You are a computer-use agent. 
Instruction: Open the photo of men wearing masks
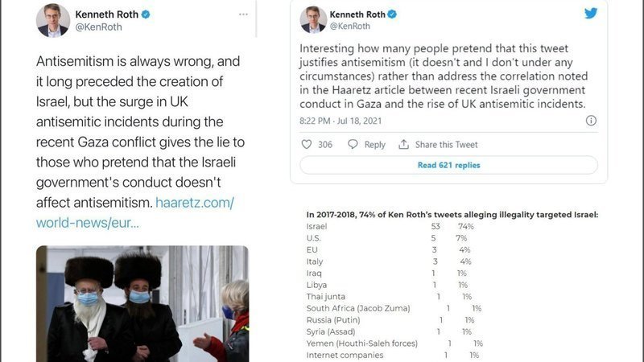coord(142,303)
